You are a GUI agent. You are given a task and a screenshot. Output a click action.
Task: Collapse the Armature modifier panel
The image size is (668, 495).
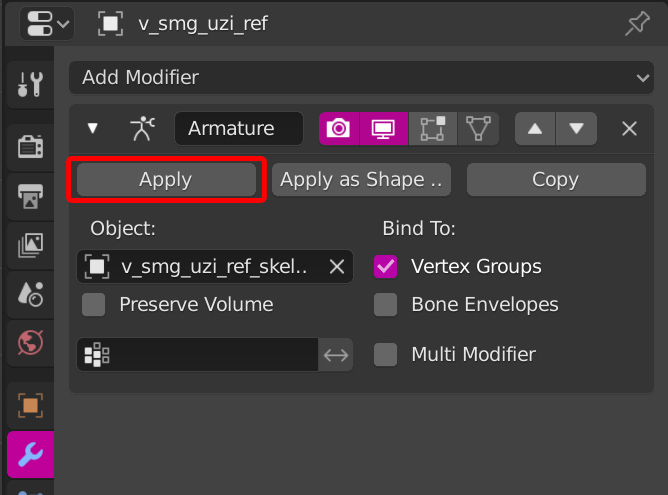point(93,128)
